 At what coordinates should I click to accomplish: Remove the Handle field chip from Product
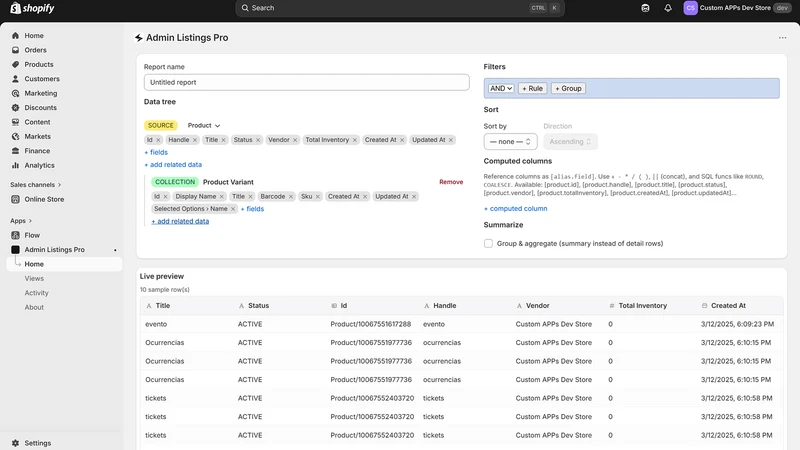(x=195, y=140)
